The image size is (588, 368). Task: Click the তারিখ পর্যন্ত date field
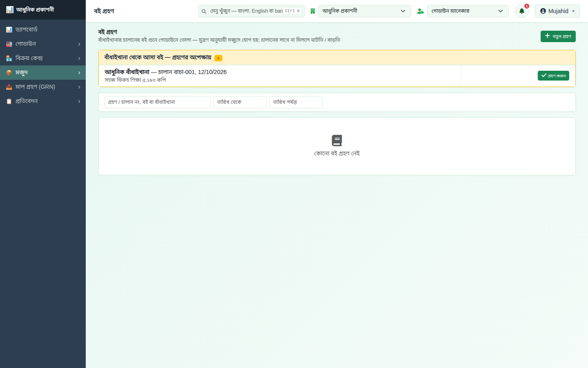click(x=296, y=102)
